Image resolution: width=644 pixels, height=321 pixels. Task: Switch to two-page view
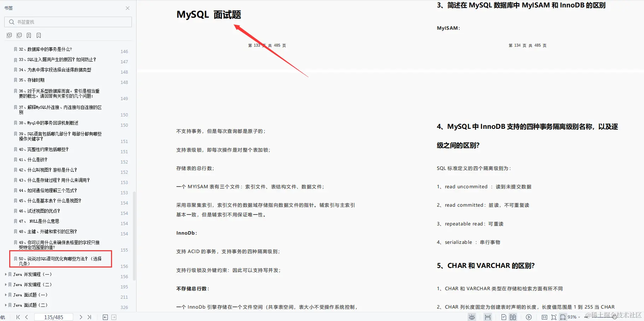513,317
